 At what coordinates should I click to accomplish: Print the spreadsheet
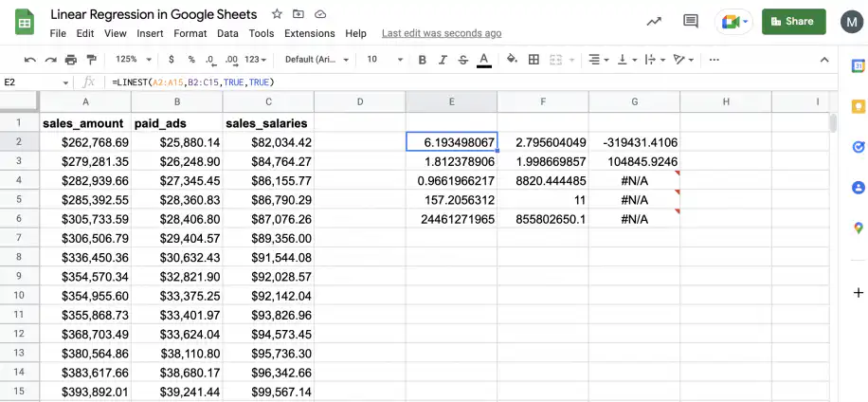click(71, 60)
